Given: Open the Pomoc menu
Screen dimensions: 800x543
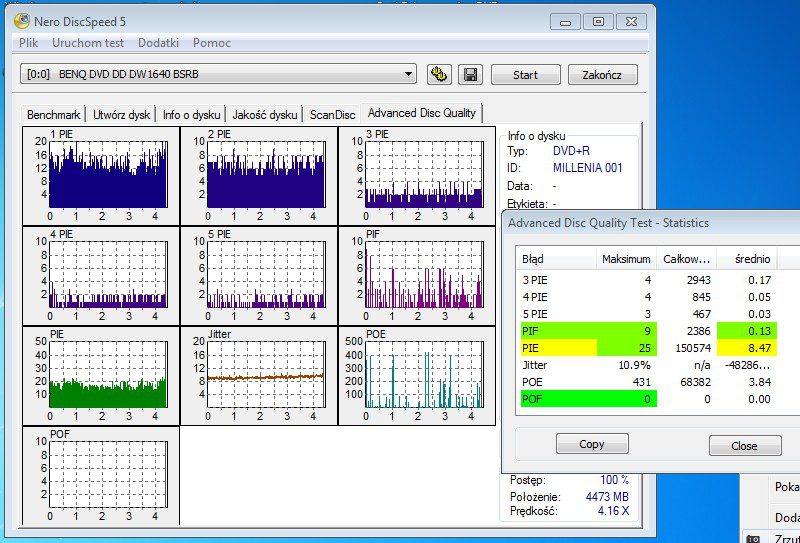Looking at the screenshot, I should point(212,43).
